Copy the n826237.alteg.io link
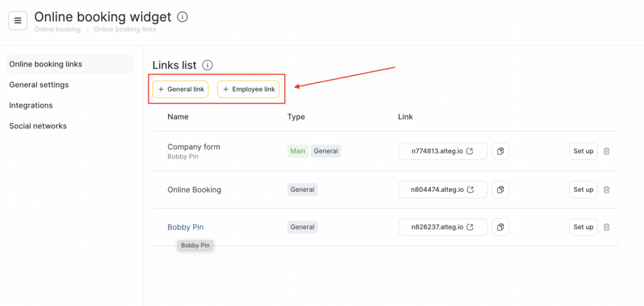 tap(500, 227)
